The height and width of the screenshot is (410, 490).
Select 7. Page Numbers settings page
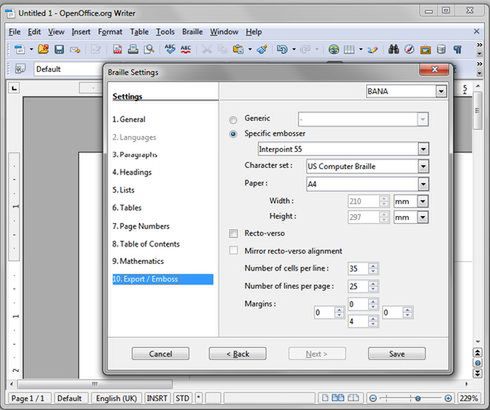141,226
